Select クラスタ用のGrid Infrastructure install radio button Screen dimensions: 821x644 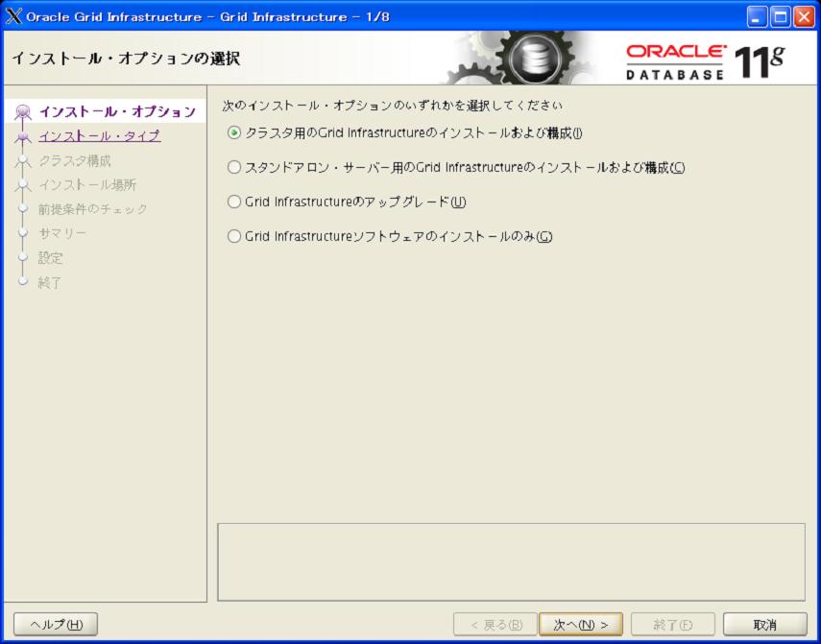234,132
